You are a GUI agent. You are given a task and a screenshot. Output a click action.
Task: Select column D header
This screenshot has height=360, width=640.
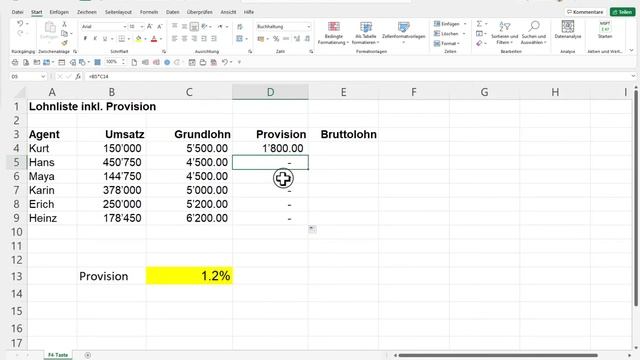(270, 92)
